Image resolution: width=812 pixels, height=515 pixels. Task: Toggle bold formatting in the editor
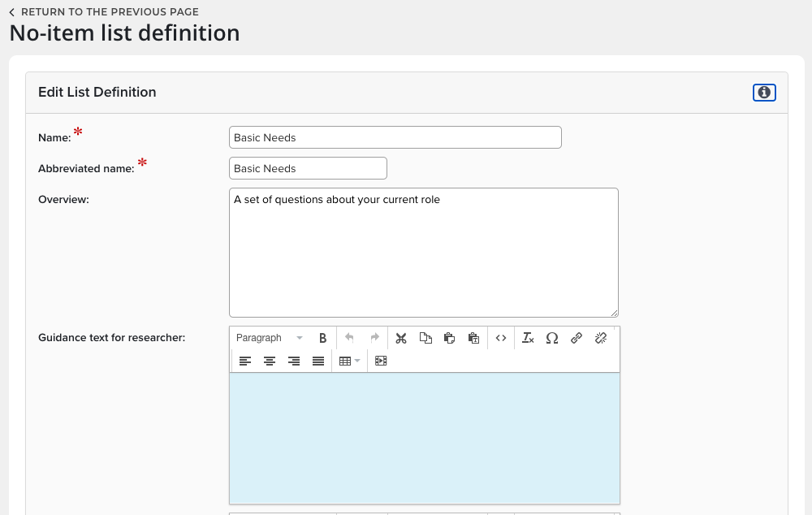[322, 338]
